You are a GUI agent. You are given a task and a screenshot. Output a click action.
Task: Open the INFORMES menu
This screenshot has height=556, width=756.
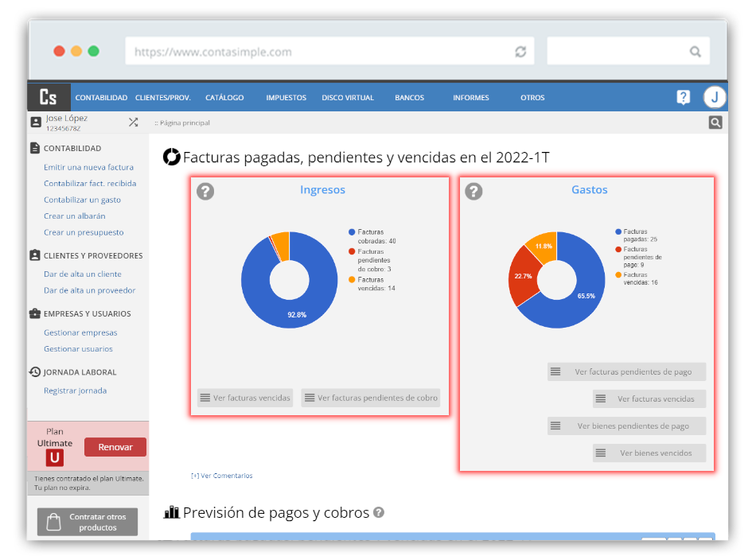tap(471, 97)
